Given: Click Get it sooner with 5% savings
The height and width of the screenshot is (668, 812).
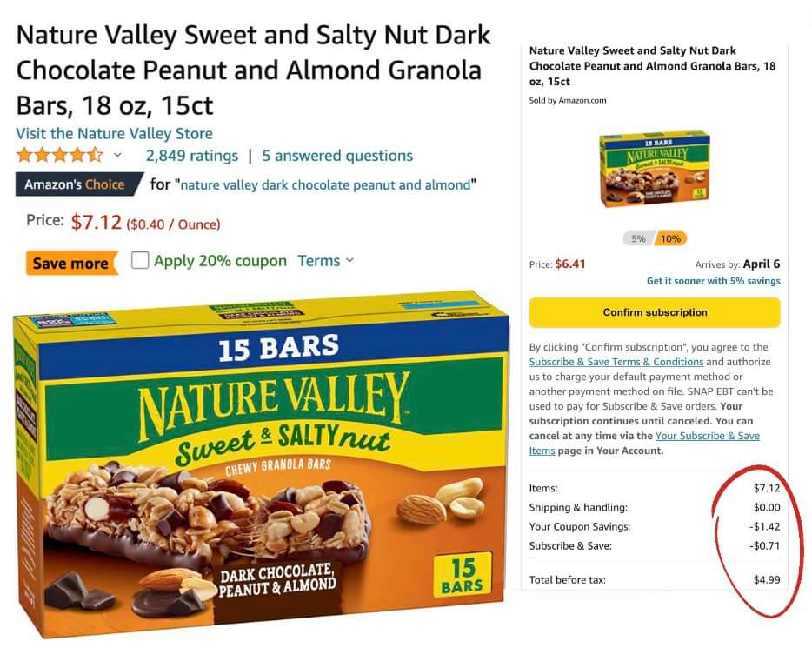Looking at the screenshot, I should (713, 281).
